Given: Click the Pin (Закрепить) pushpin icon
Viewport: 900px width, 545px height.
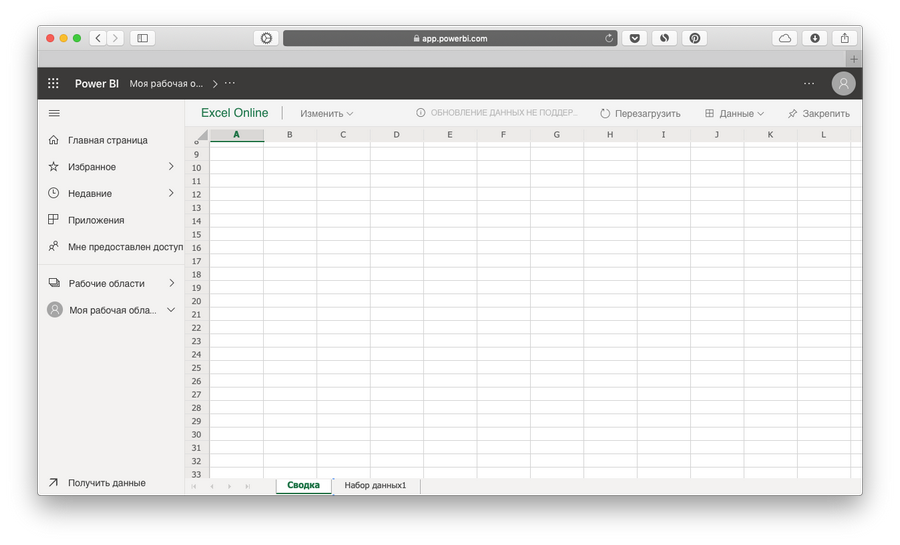Looking at the screenshot, I should [793, 114].
